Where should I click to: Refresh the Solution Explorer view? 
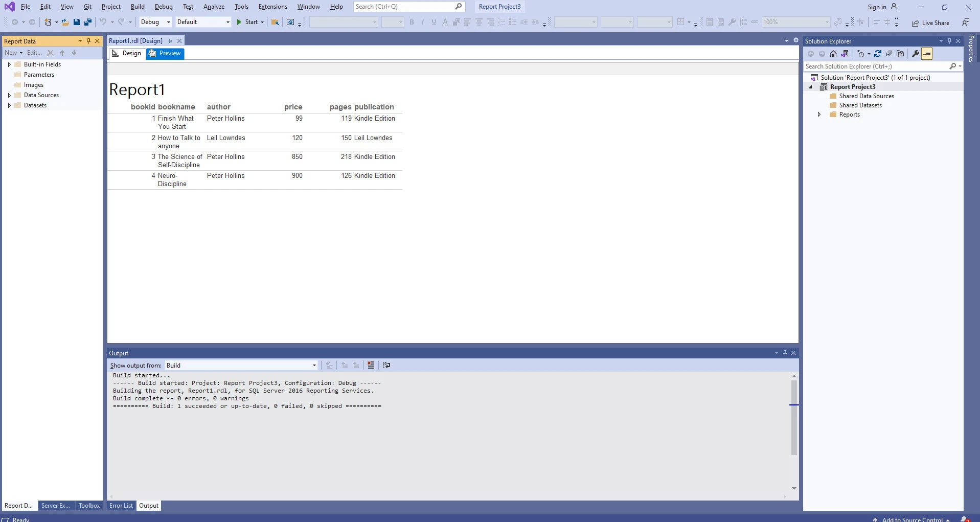[x=878, y=54]
